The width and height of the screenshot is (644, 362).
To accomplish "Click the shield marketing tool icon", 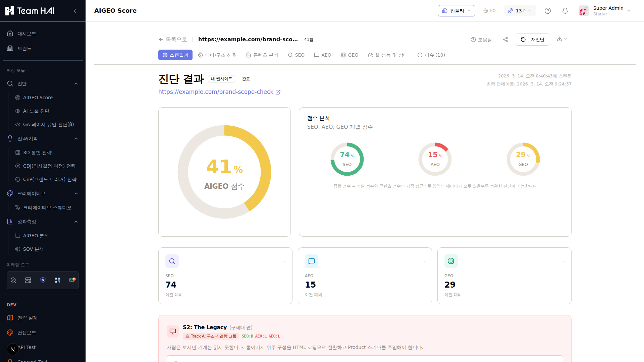I will point(43,280).
